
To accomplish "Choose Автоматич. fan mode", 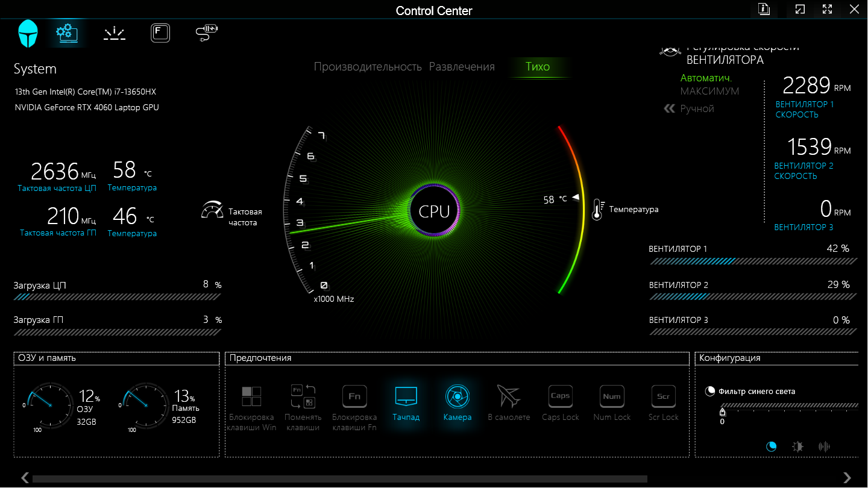I will point(706,78).
